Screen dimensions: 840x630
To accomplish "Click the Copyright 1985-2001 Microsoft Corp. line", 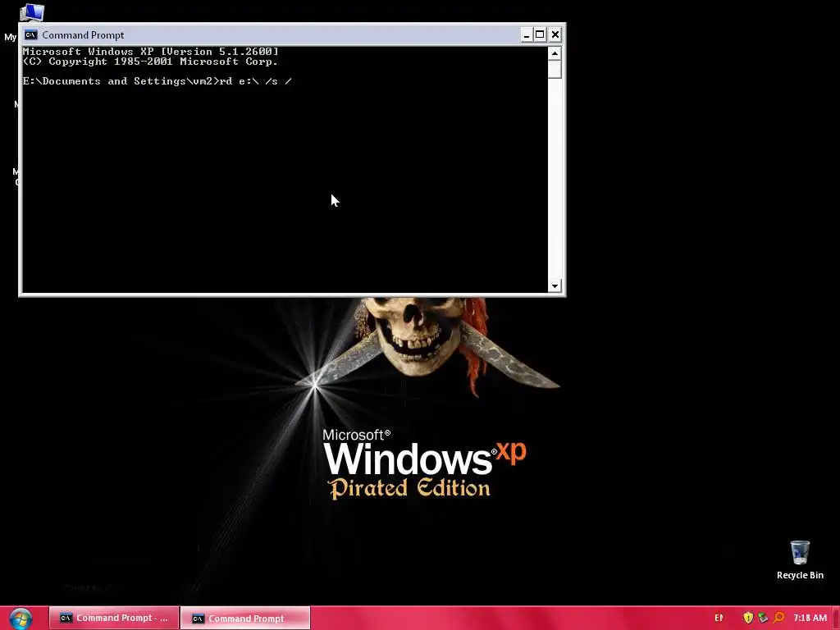I will 151,62.
